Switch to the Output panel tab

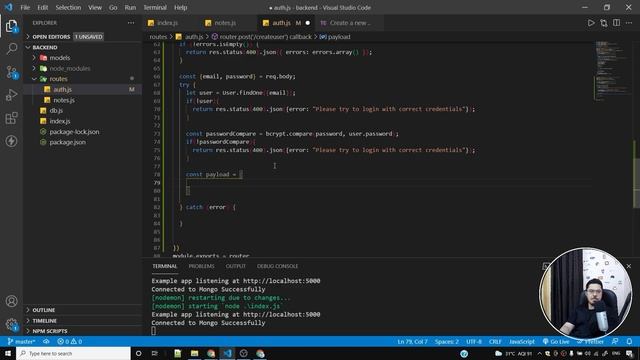236,266
